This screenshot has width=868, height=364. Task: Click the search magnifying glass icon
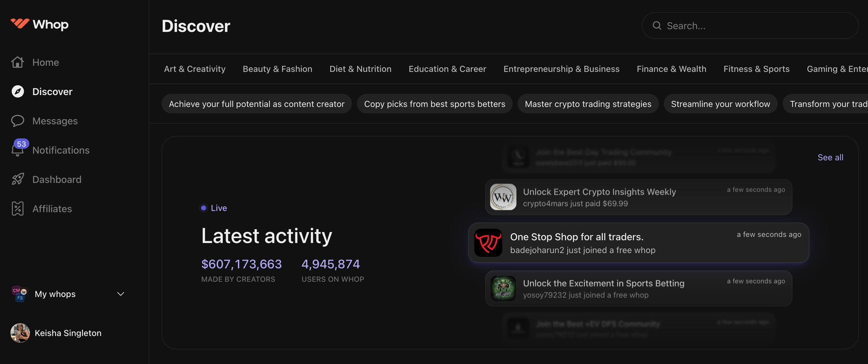657,26
